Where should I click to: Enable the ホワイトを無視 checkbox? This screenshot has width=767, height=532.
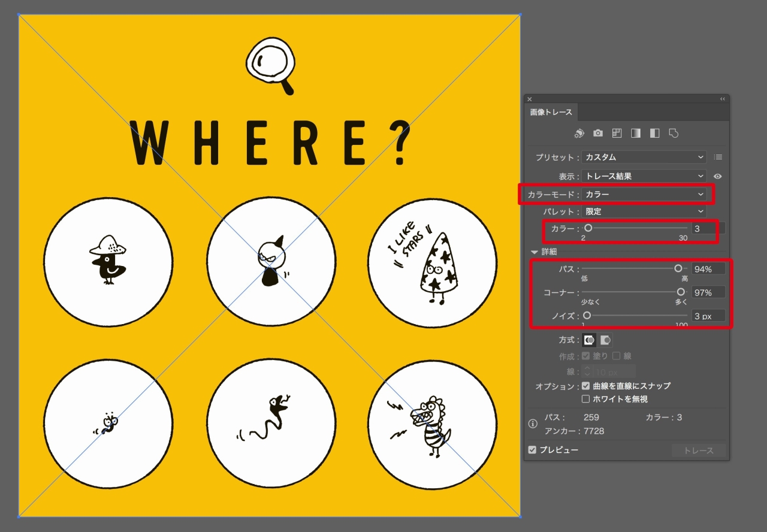[586, 399]
